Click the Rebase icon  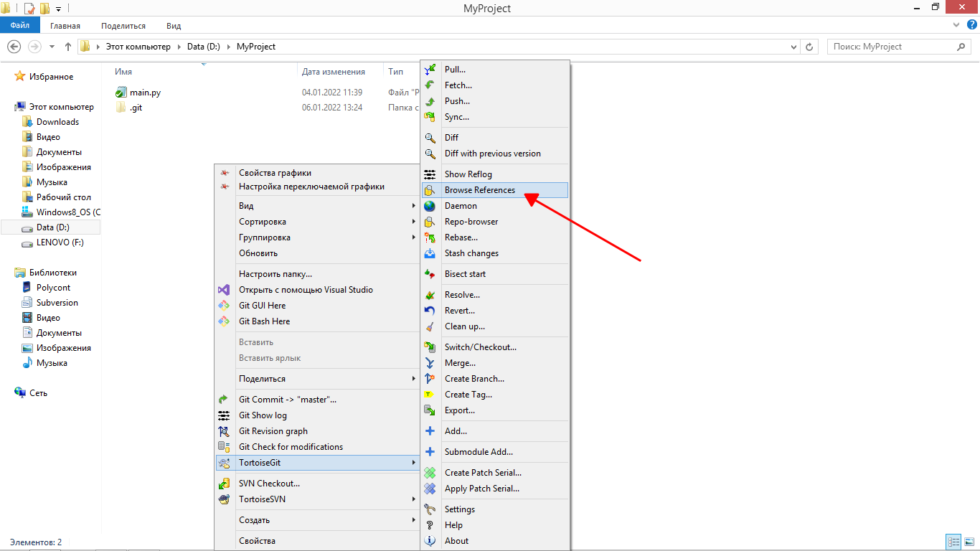(430, 237)
